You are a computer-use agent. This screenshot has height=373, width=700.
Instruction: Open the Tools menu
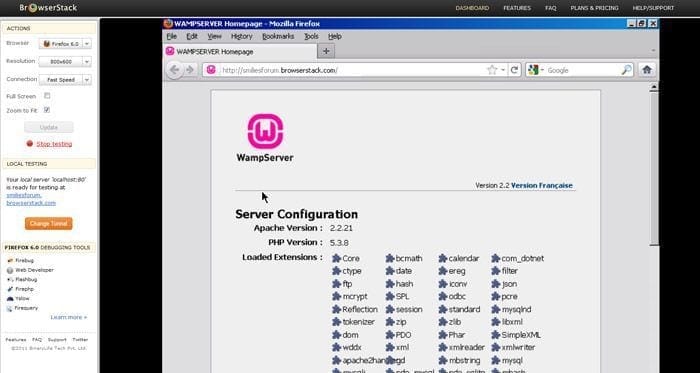click(311, 37)
